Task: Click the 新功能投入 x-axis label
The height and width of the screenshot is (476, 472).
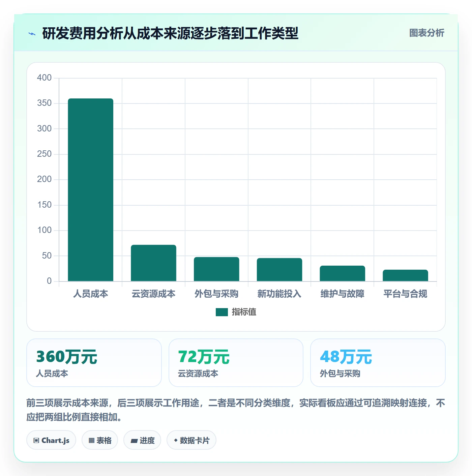Action: point(279,294)
